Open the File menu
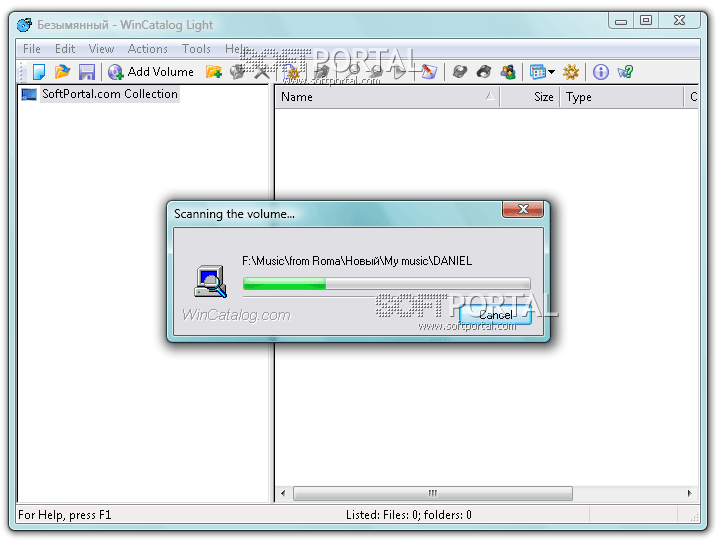The height and width of the screenshot is (544, 716). 32,48
